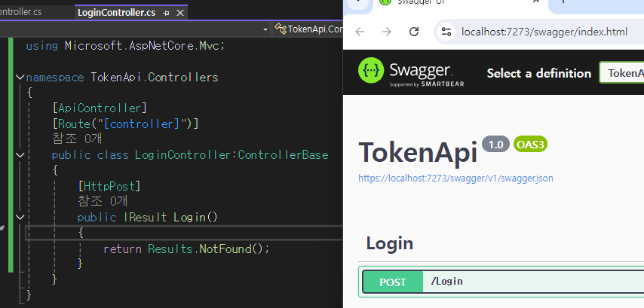View site information icon in address bar
Viewport: 644px width, 308px height.
point(446,32)
